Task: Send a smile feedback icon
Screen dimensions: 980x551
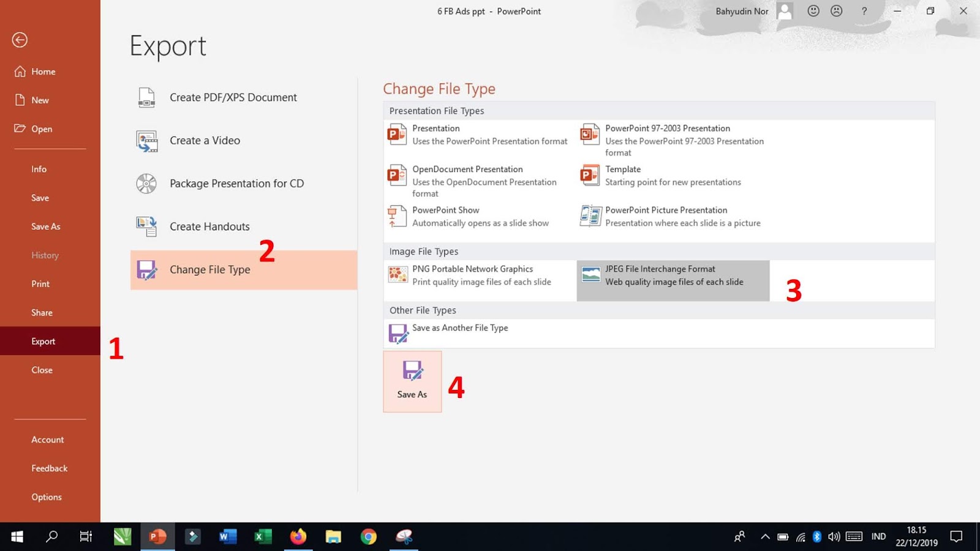Action: [x=813, y=11]
